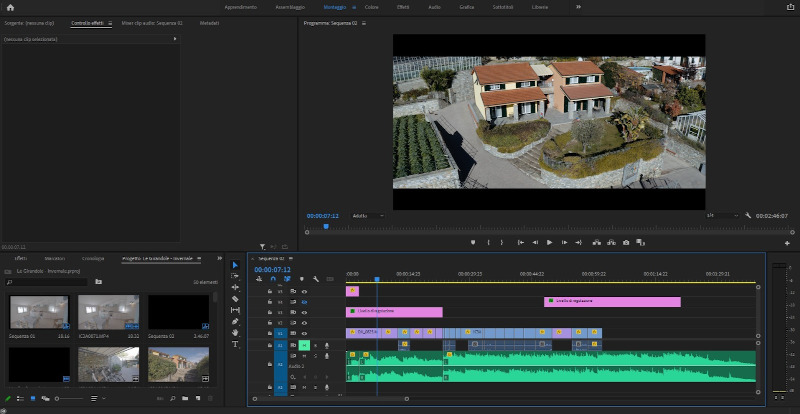Open the Metadati panel

pos(209,22)
